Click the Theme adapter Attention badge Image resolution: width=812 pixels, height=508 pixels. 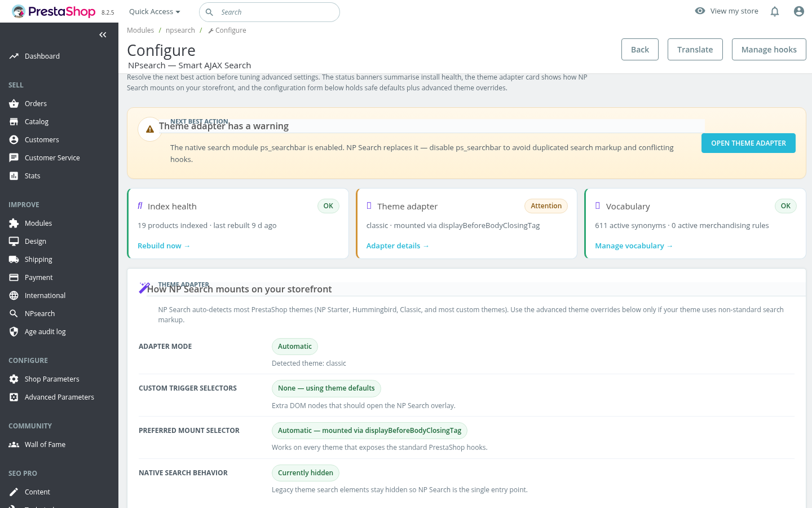pos(546,206)
